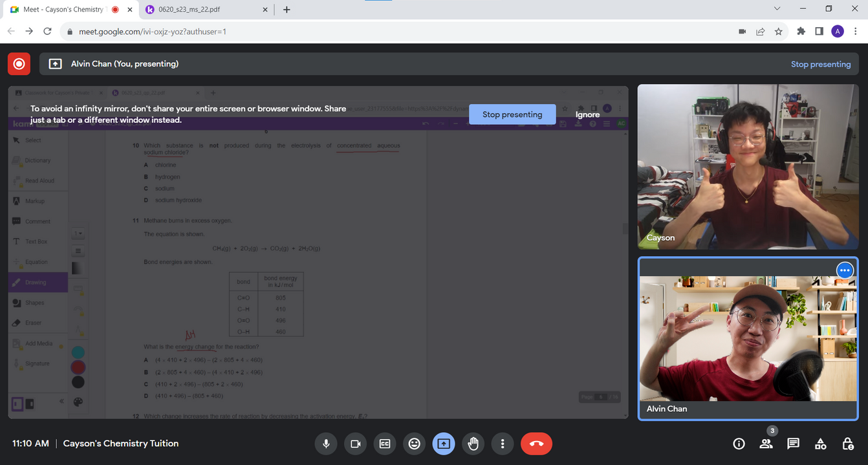Open the emoji reactions button
868x465 pixels.
point(414,444)
